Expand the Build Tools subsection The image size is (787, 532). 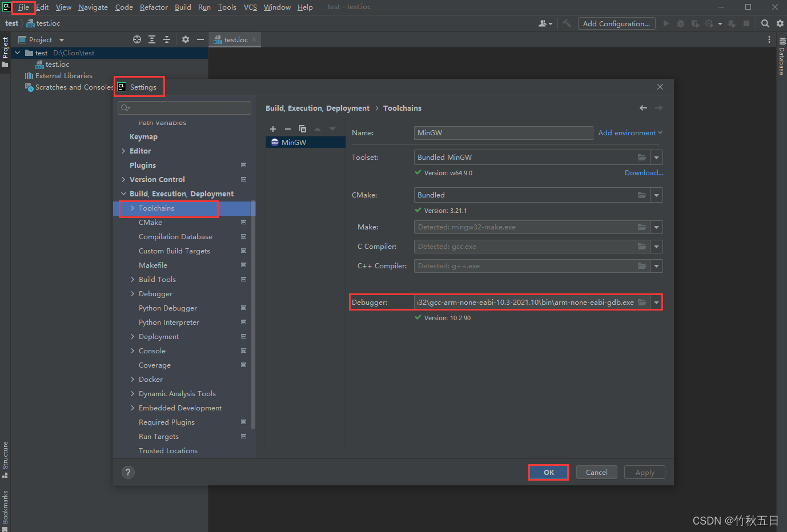[132, 279]
